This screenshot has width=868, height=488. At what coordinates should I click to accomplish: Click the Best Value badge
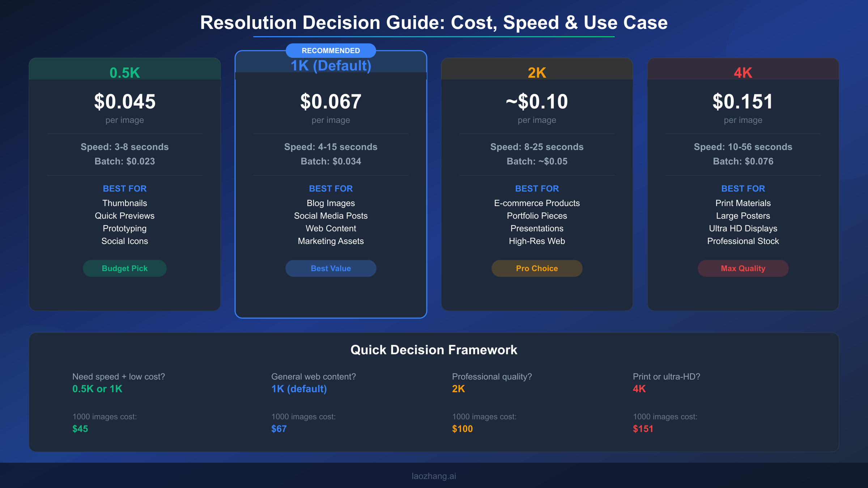[x=331, y=268]
